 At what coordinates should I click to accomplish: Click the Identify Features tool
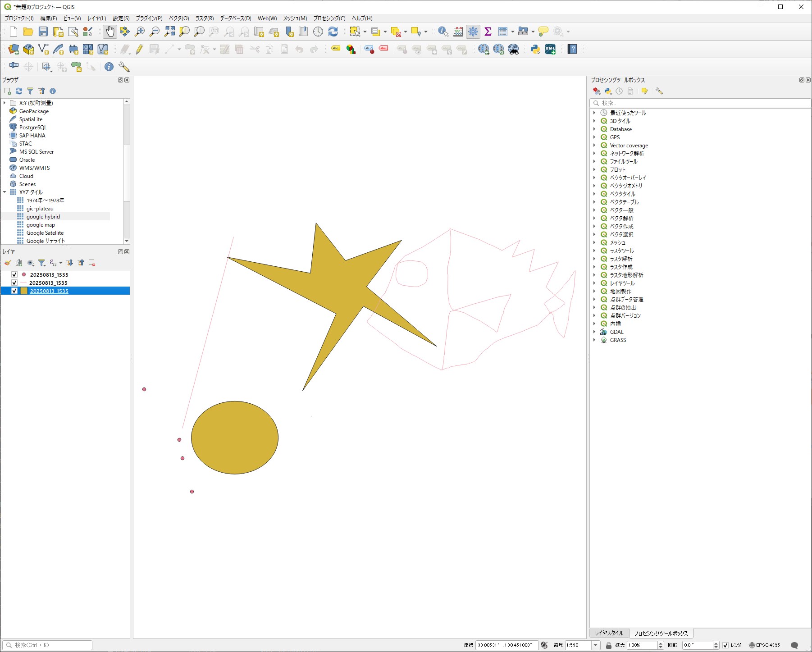pyautogui.click(x=443, y=32)
